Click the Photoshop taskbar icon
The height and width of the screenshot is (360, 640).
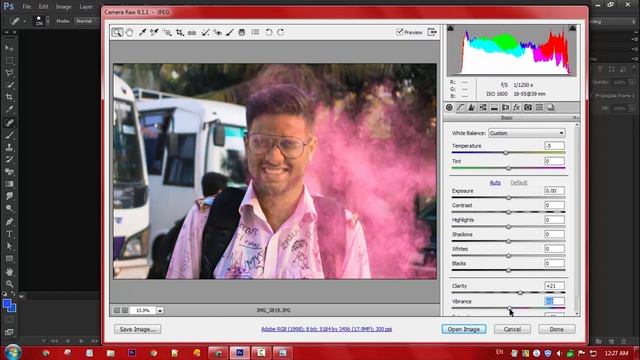point(240,353)
